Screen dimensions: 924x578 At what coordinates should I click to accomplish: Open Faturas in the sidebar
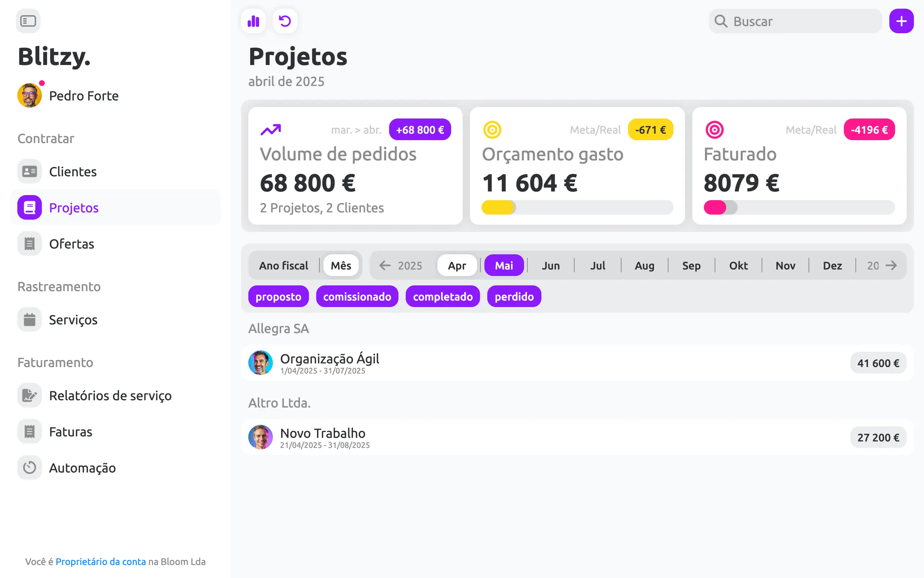pyautogui.click(x=115, y=432)
